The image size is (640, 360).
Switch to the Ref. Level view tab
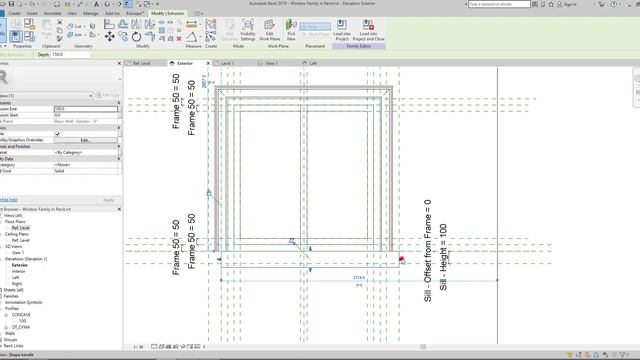[142, 63]
